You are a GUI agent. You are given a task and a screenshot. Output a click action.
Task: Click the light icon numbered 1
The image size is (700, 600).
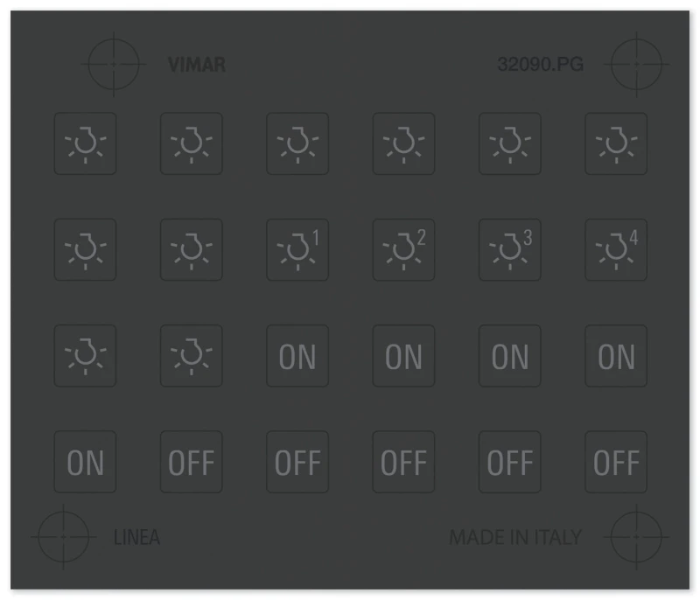point(297,250)
